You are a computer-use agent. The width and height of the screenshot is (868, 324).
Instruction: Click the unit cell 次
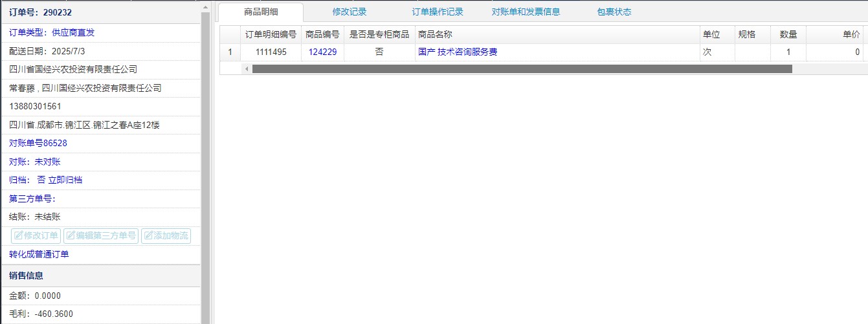717,52
